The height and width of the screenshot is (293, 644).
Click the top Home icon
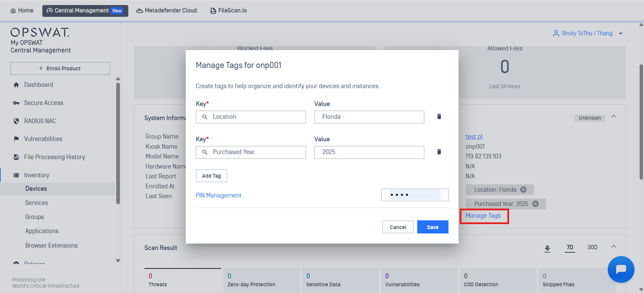point(13,11)
